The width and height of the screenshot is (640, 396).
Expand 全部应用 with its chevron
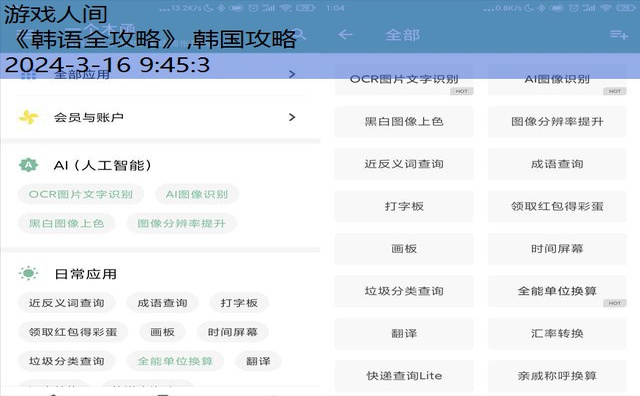(292, 74)
